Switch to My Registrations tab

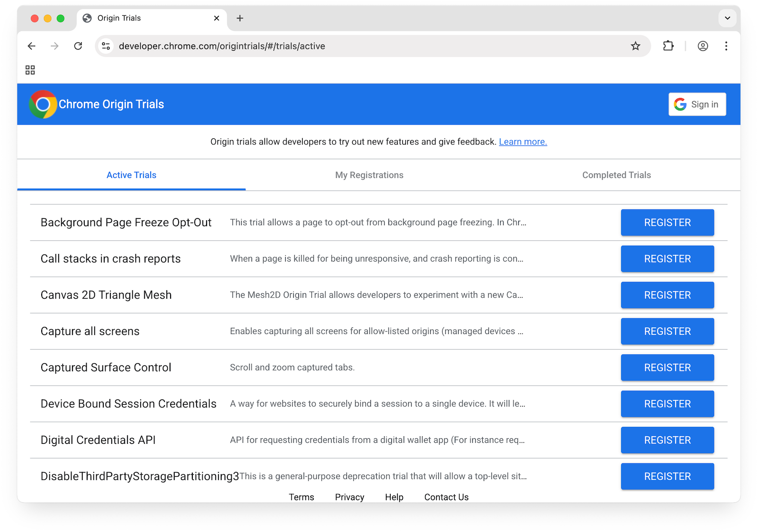[x=369, y=175]
